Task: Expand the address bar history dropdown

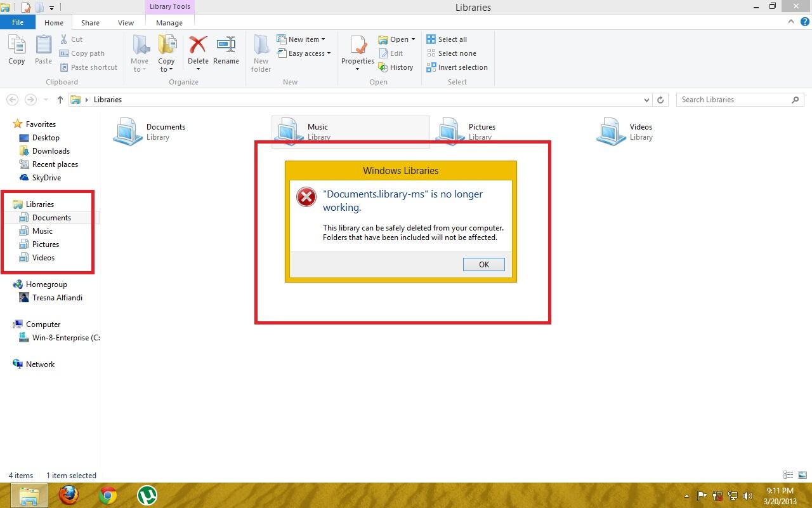Action: 646,100
